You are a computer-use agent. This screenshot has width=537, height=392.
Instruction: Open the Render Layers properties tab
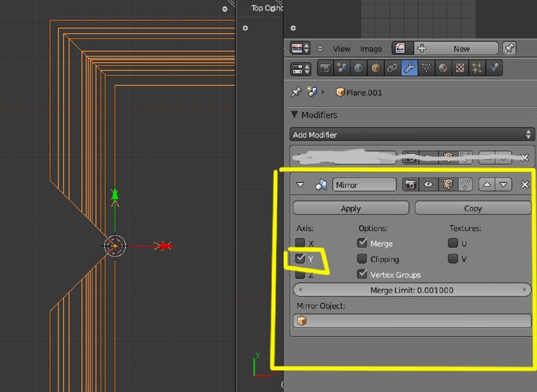pyautogui.click(x=342, y=68)
